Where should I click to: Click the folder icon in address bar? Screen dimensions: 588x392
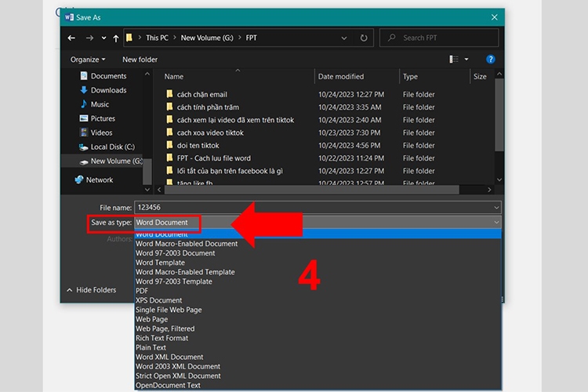[129, 38]
